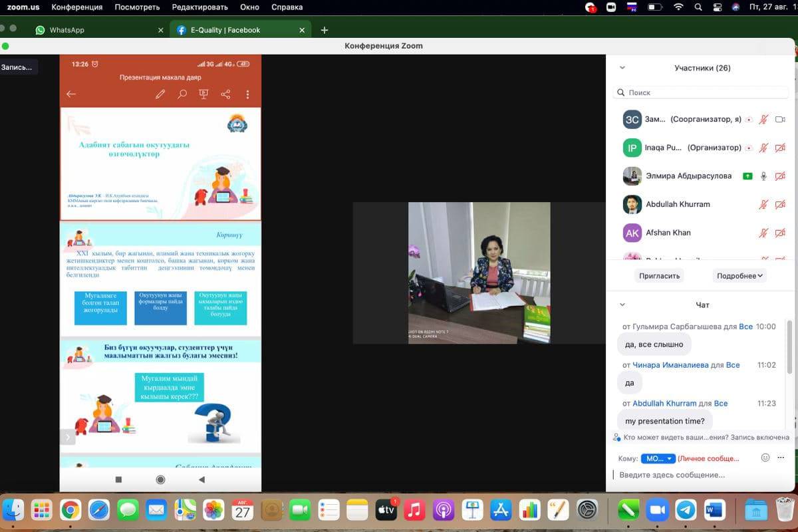Open Microsoft Word from the Dock
The image size is (798, 532).
click(x=714, y=510)
